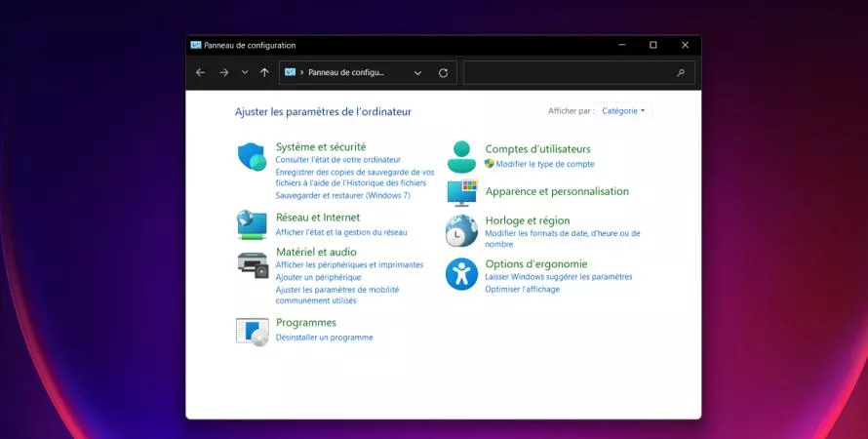Click the Panneau de configu... breadcrumb text
This screenshot has height=439, width=868.
[x=346, y=72]
